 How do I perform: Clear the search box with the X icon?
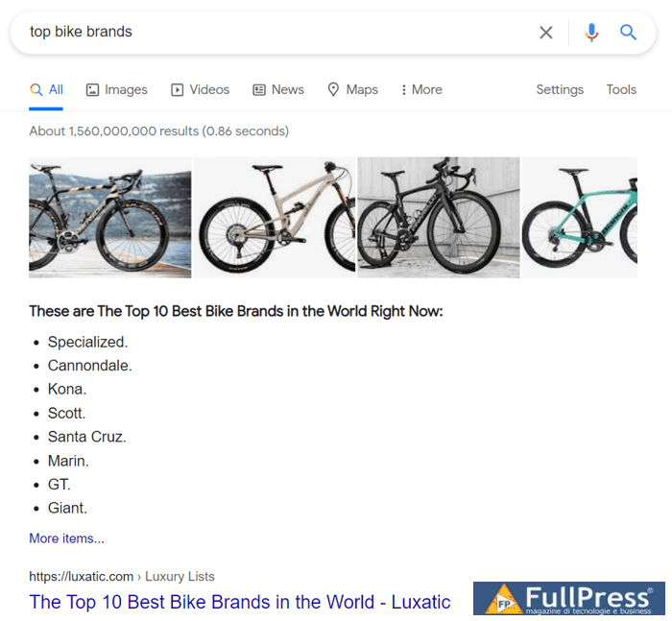tap(545, 33)
